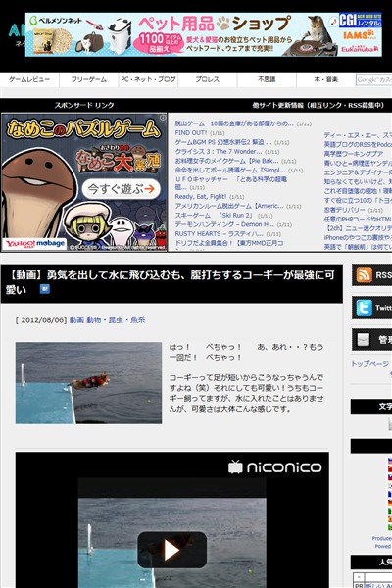This screenshot has width=392, height=588.
Task: Open link スキーゲーム 「Ski Run 2」
Action: click(x=214, y=216)
